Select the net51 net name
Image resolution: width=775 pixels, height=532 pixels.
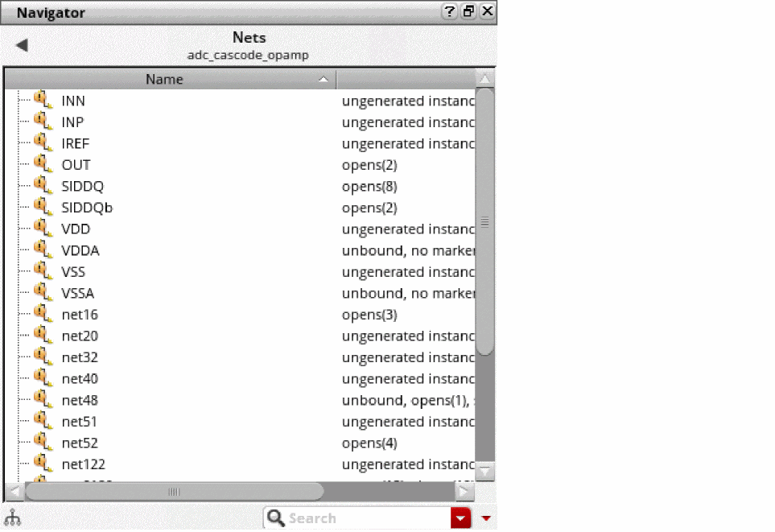(x=79, y=422)
